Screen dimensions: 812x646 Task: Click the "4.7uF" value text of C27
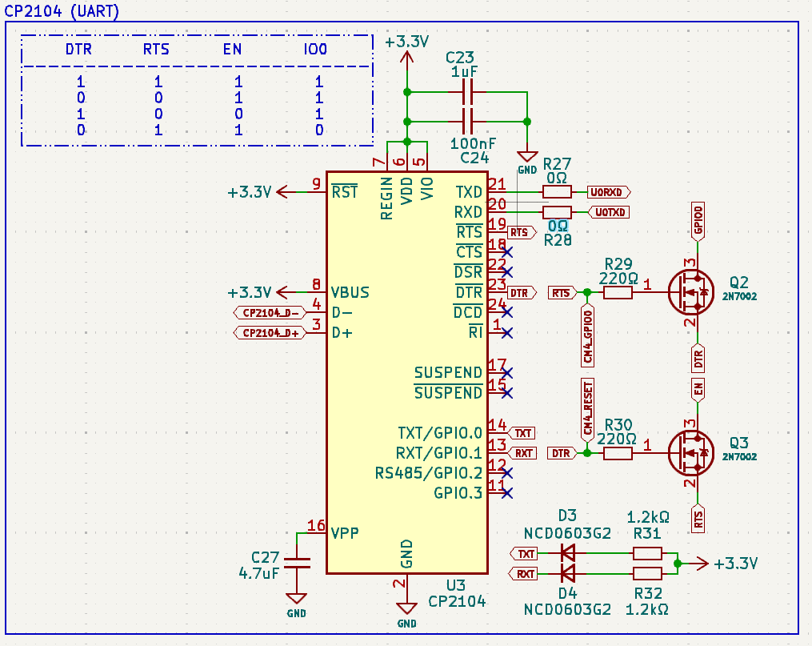point(259,573)
